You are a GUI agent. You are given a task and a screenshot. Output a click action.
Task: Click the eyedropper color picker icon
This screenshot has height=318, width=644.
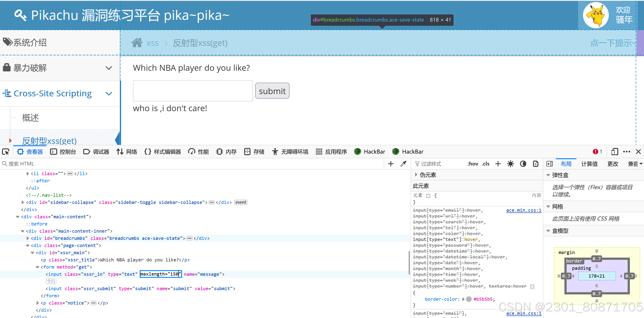click(403, 164)
